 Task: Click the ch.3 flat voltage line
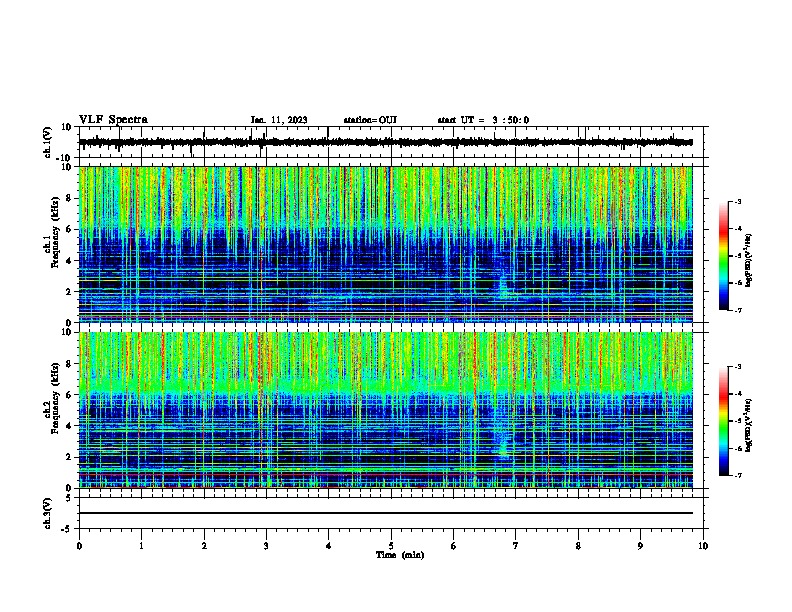coord(386,513)
